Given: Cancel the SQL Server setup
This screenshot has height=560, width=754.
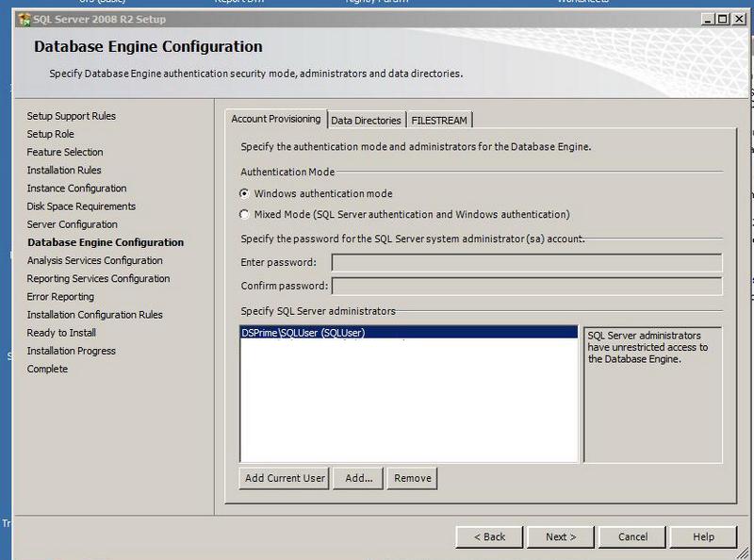Looking at the screenshot, I should (632, 537).
